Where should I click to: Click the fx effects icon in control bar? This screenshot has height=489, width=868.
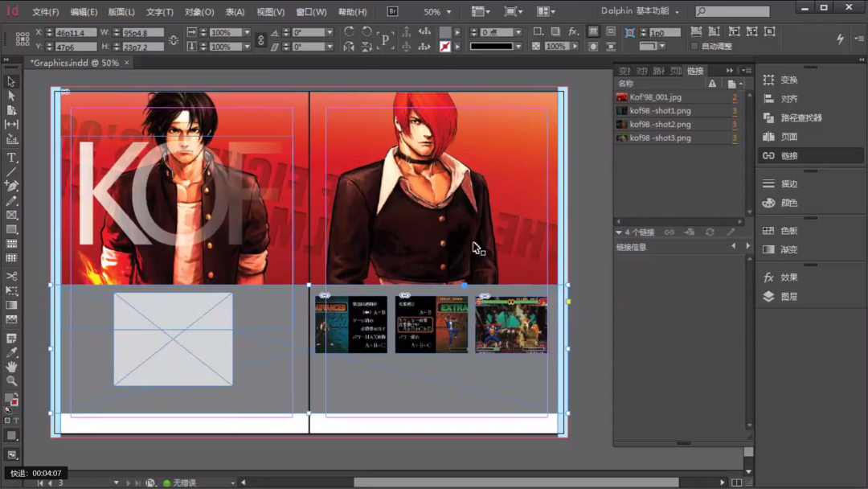(572, 32)
